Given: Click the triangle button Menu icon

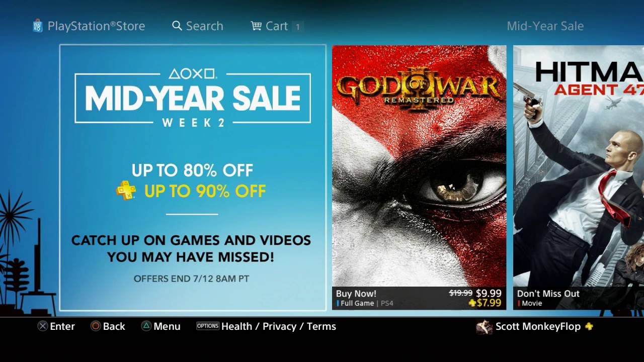Looking at the screenshot, I should 145,326.
